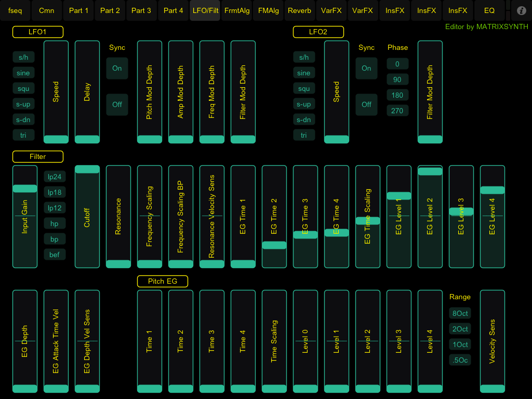Select the lp24 filter type
Screen dimensions: 532x399
click(55, 177)
